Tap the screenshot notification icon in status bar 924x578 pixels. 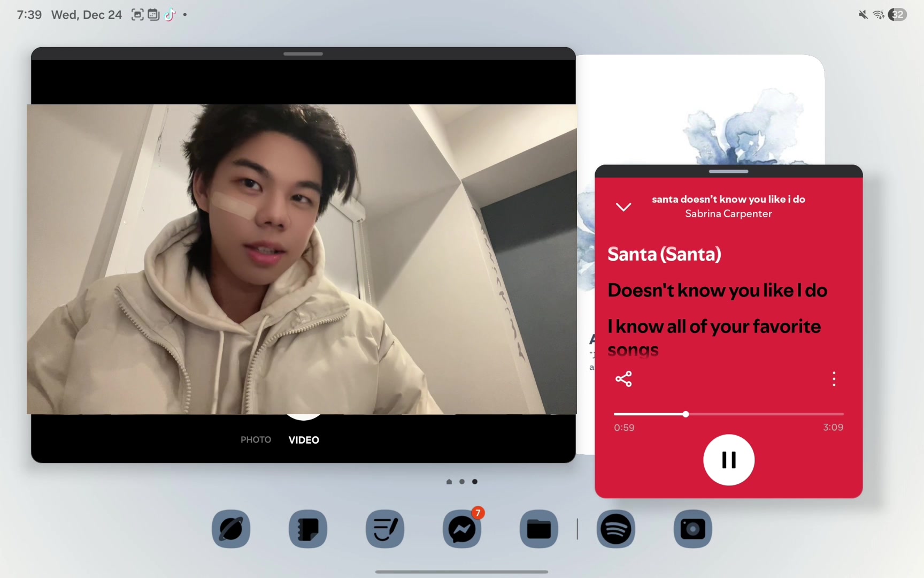(137, 14)
